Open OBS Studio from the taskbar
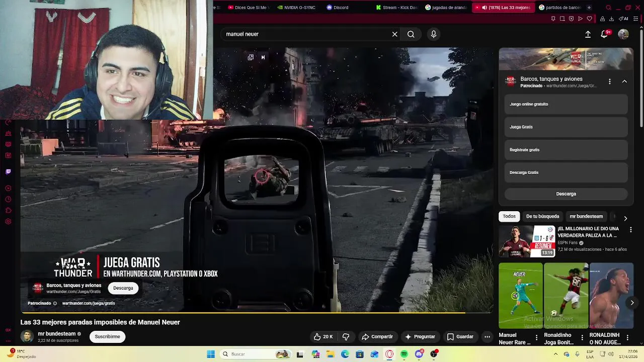The width and height of the screenshot is (644, 362). tap(434, 354)
